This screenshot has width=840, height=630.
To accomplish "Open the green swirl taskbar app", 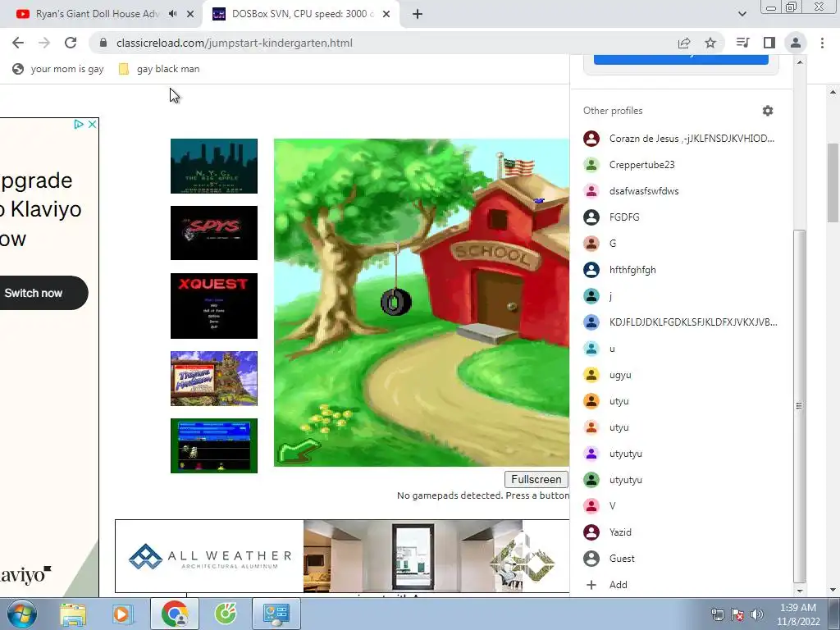I will pyautogui.click(x=226, y=614).
